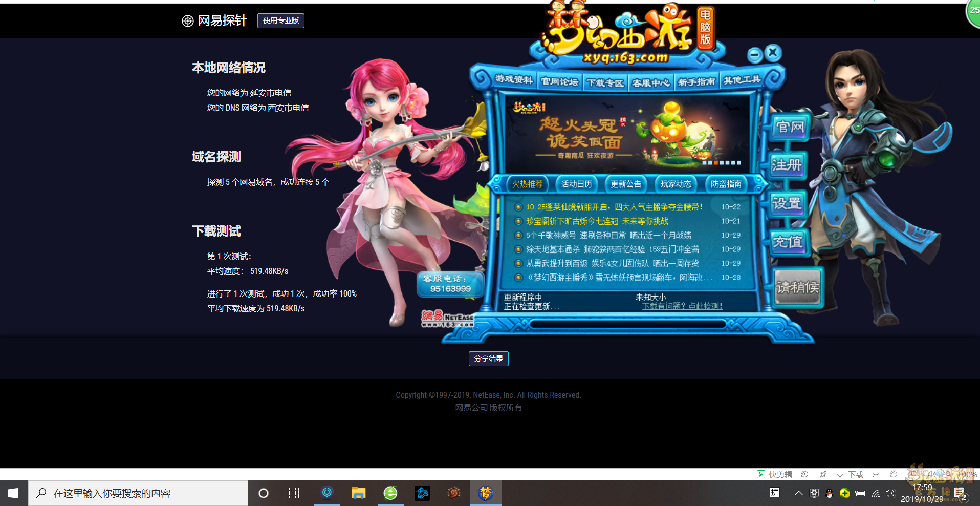980x506 pixels.
Task: Click the 拼 input method indicator
Action: tap(775, 493)
